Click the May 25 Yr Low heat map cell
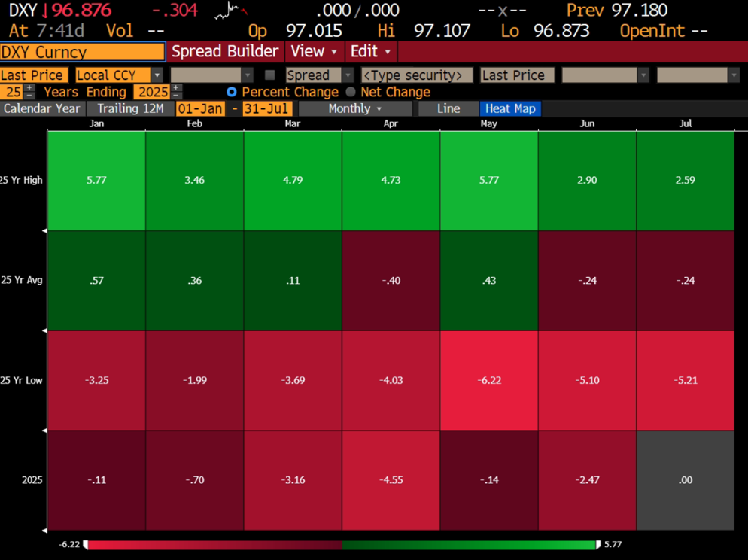This screenshot has width=748, height=560. [x=489, y=380]
